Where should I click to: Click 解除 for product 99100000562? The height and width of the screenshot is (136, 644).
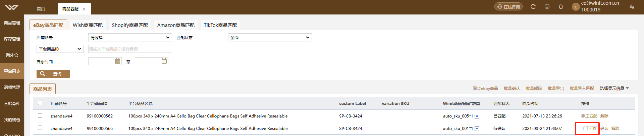tap(604, 116)
